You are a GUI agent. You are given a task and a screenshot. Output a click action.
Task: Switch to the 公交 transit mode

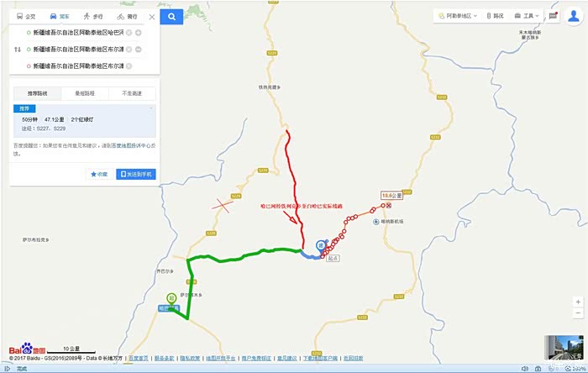[26, 17]
